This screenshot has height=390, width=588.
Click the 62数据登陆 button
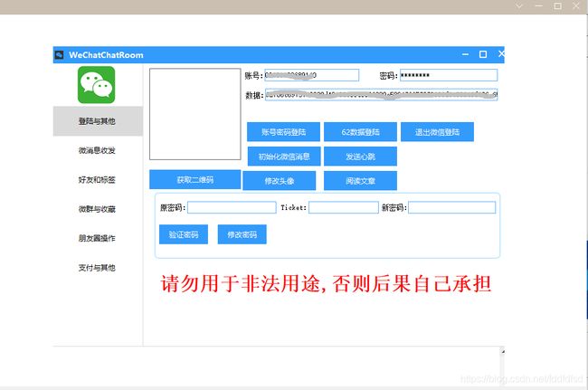(360, 132)
